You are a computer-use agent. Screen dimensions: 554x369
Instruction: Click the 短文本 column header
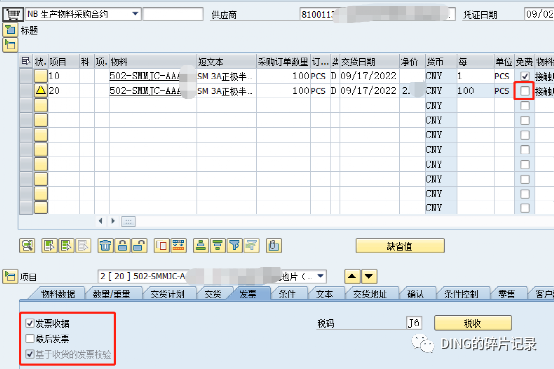point(226,62)
